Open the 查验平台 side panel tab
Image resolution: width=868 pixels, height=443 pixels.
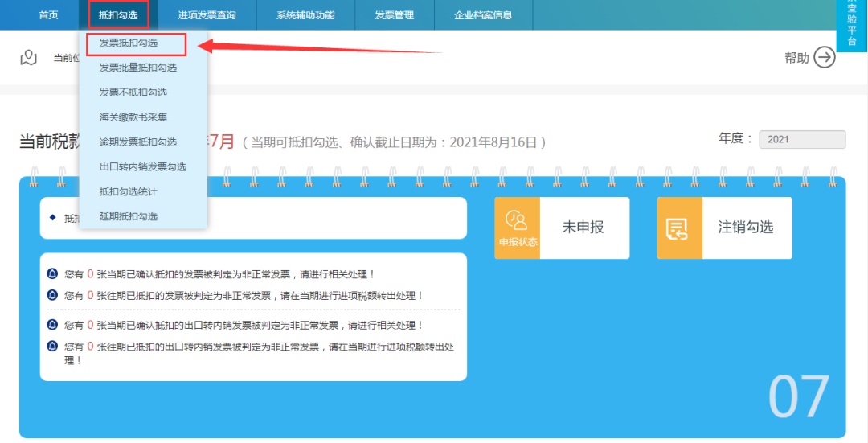tap(852, 25)
